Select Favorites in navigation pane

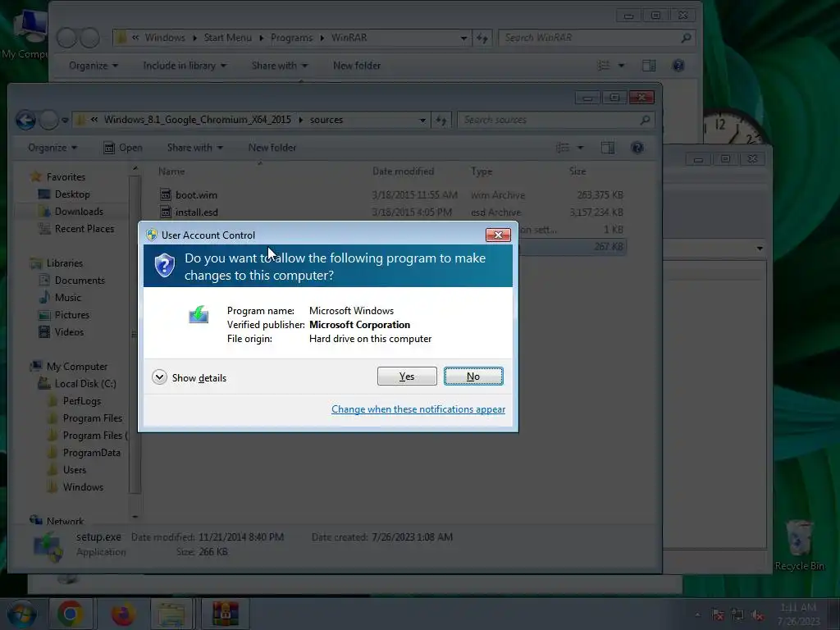[x=66, y=177]
